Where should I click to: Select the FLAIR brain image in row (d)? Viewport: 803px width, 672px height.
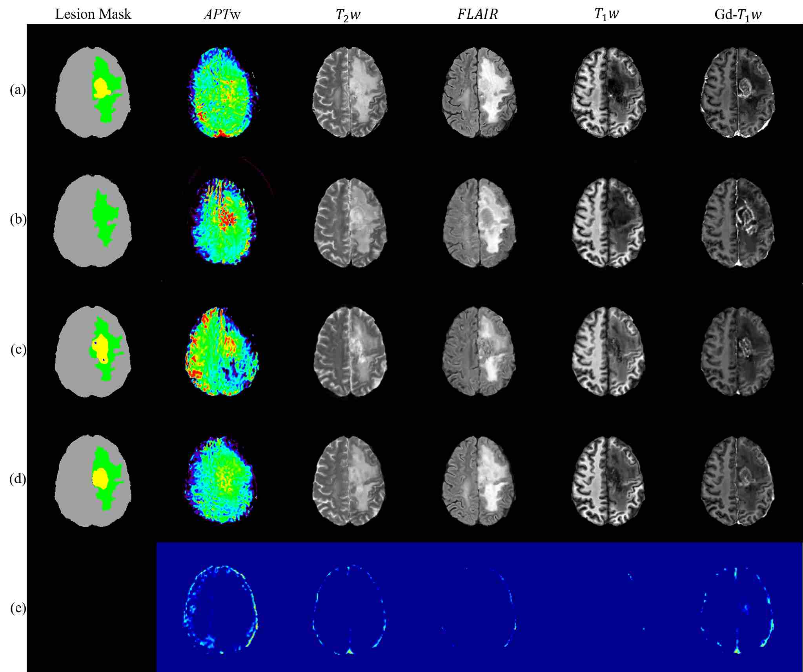pyautogui.click(x=479, y=480)
